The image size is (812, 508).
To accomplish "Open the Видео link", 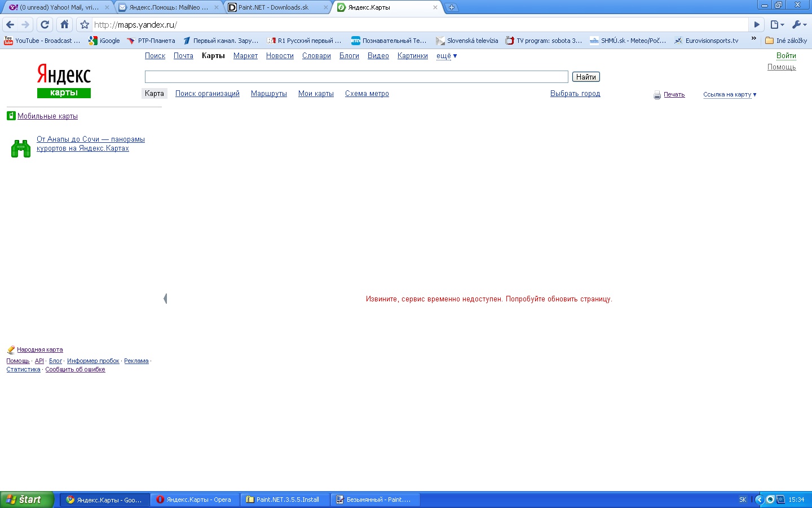I will 378,56.
